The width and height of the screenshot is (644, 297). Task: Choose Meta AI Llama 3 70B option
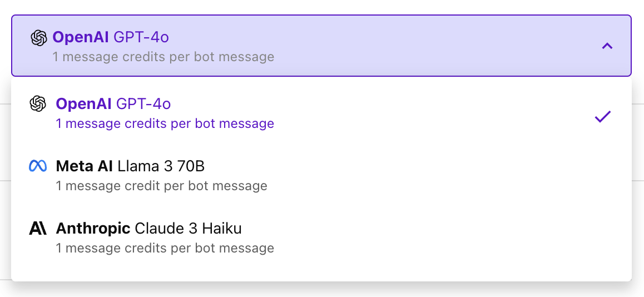pyautogui.click(x=321, y=175)
